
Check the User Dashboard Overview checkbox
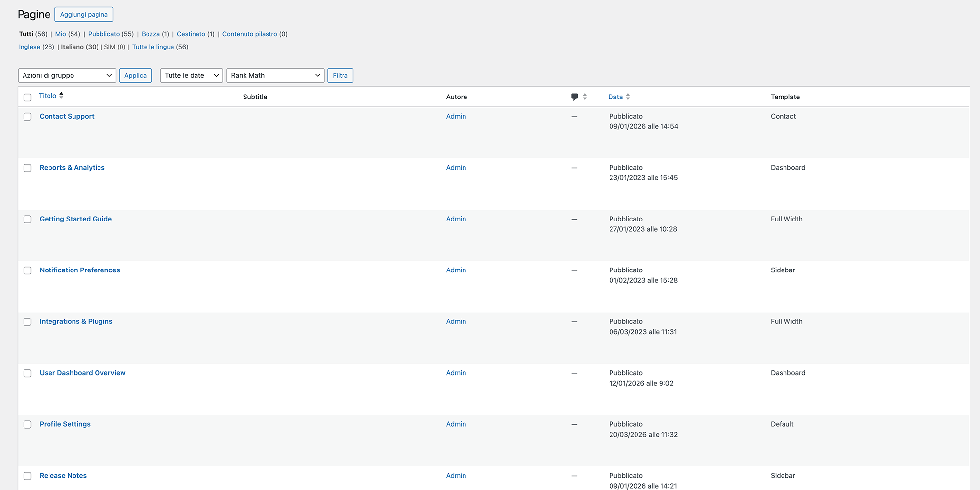[27, 373]
